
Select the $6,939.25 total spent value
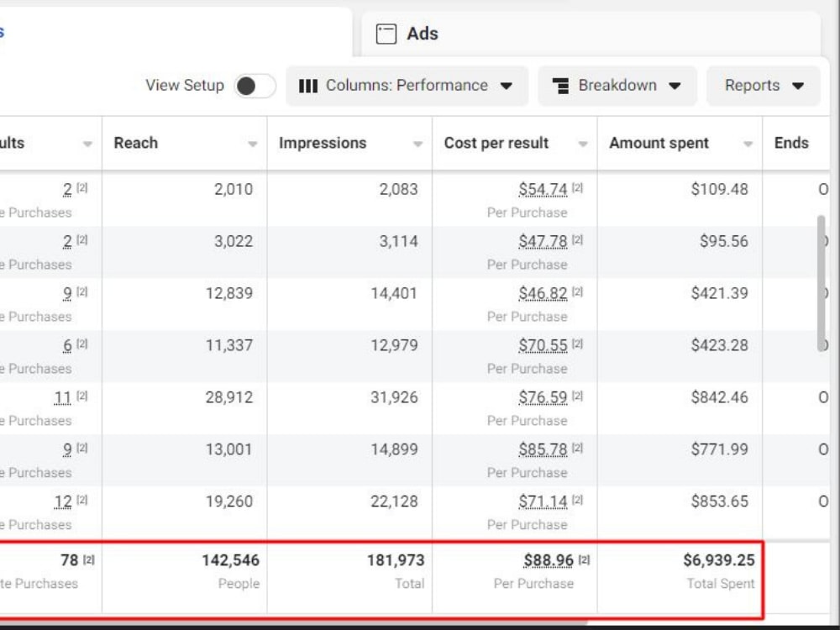tap(719, 560)
